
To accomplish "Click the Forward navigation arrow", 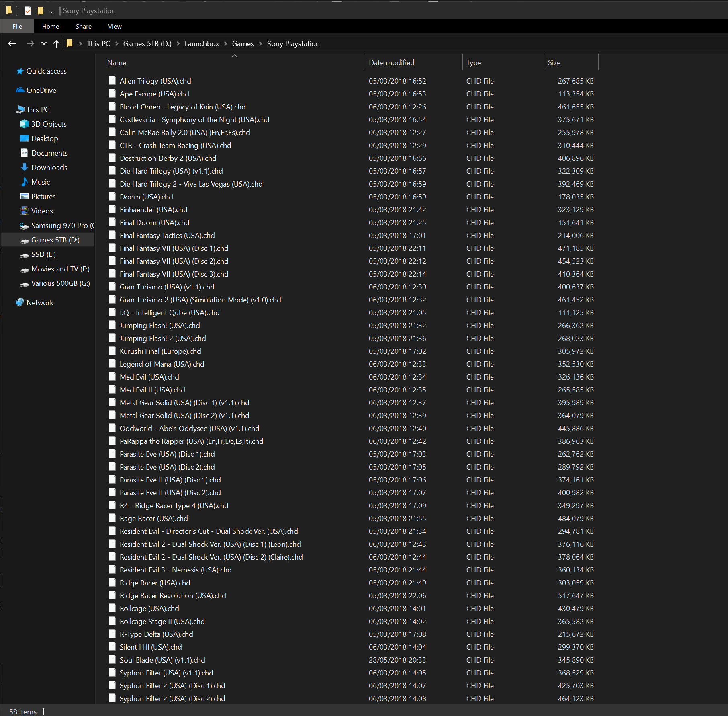I will (30, 43).
